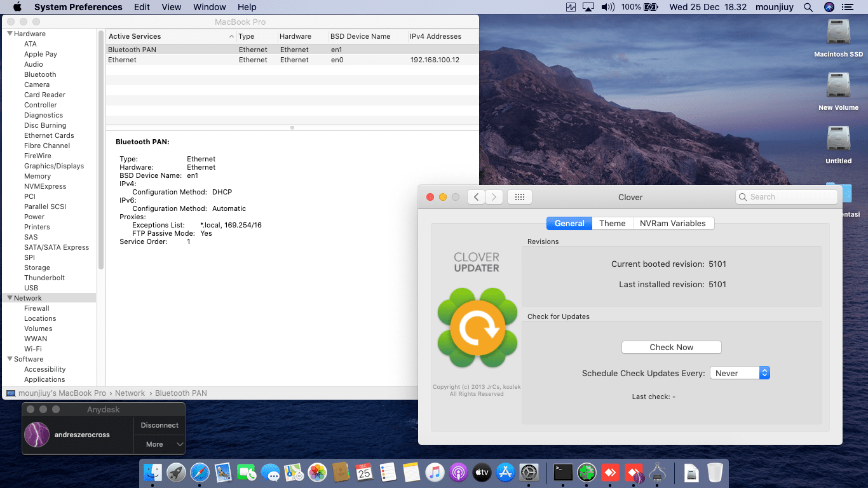Open Photos from the Dock

coord(317,472)
